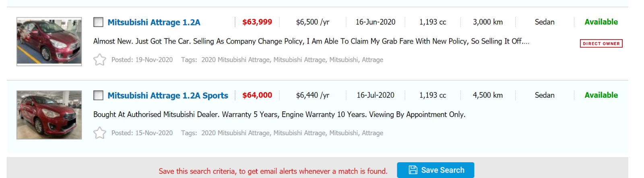Click the $63,999 price
This screenshot has height=178, width=644.
point(257,22)
